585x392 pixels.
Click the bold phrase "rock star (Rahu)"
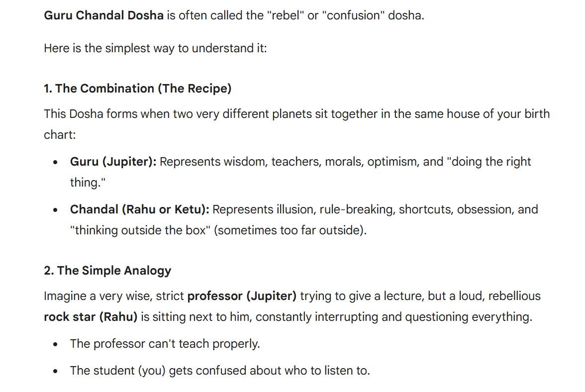coord(91,317)
